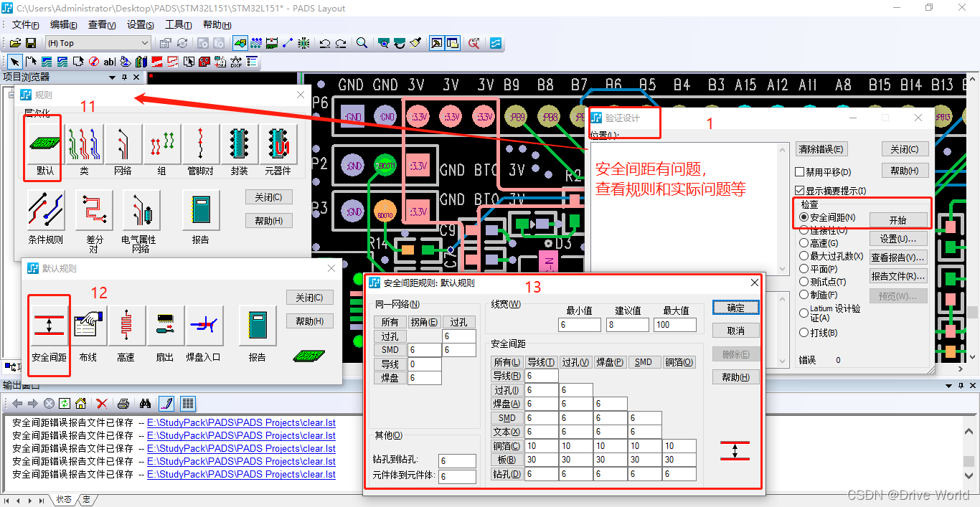Click the ECO toolbar line icon
The width and height of the screenshot is (980, 507).
coord(288,43)
